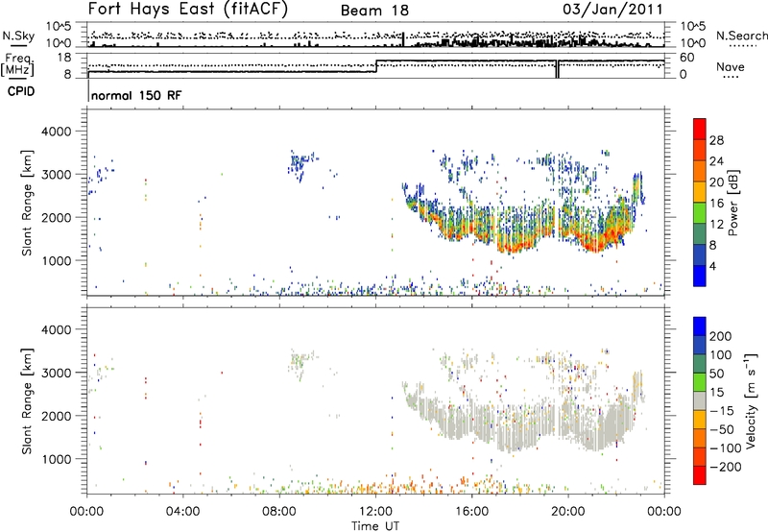Click the '16' Power scale value
The height and width of the screenshot is (532, 768).
point(716,204)
